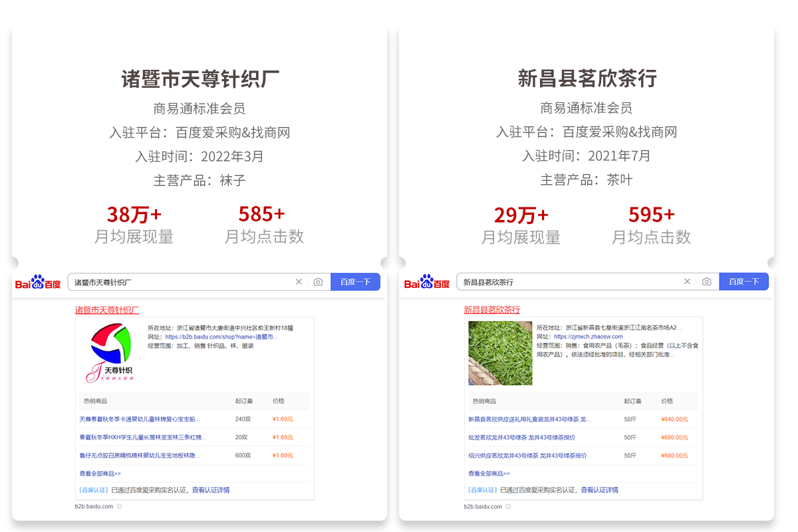Open the red 新昌县茗欣茶行 result title link

point(492,310)
